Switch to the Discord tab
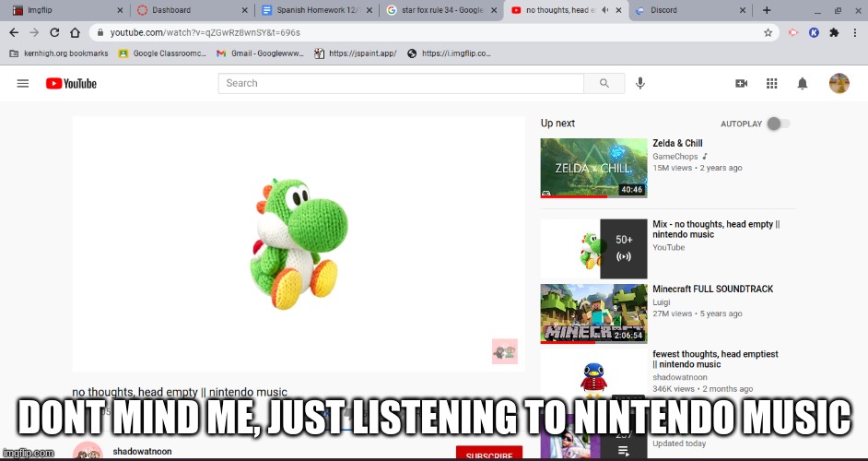The height and width of the screenshot is (461, 868). [689, 10]
